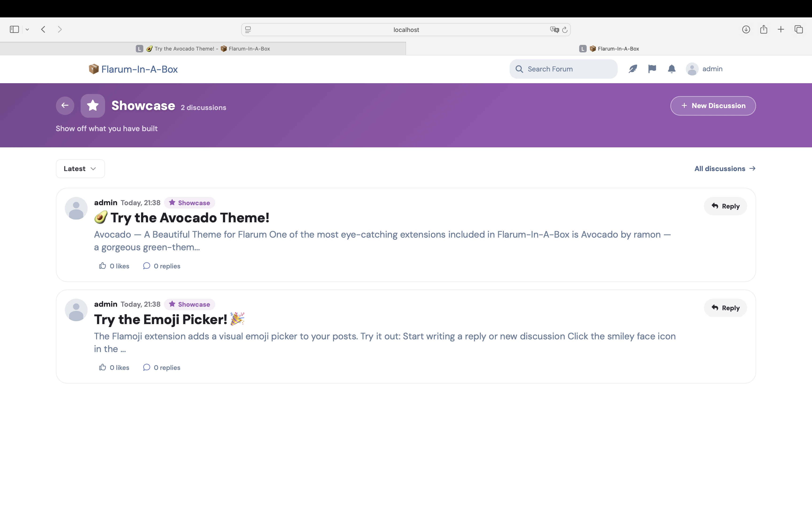This screenshot has height=525, width=812.
Task: Open the notifications bell
Action: click(x=671, y=69)
